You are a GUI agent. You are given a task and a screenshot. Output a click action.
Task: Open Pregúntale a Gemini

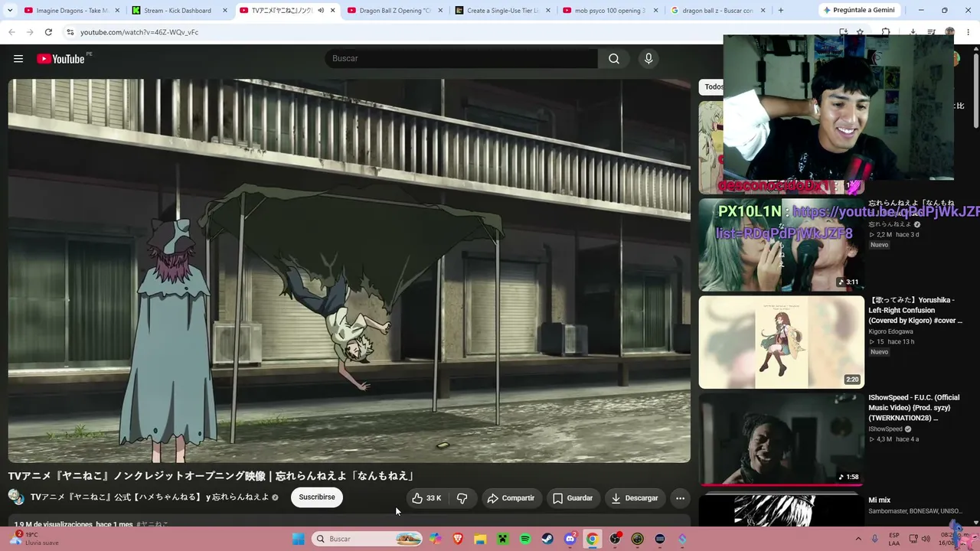click(x=858, y=11)
